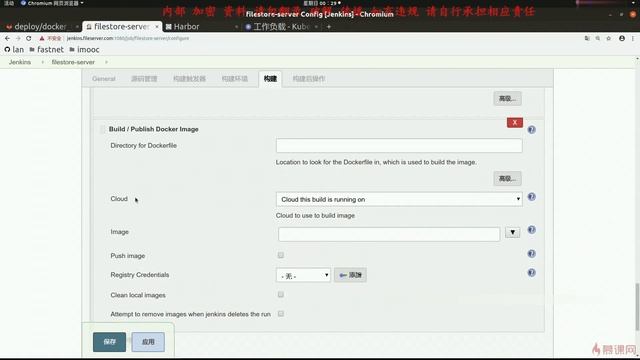Open the Registry Credentials 无 dropdown
The image size is (640, 360).
click(x=303, y=275)
